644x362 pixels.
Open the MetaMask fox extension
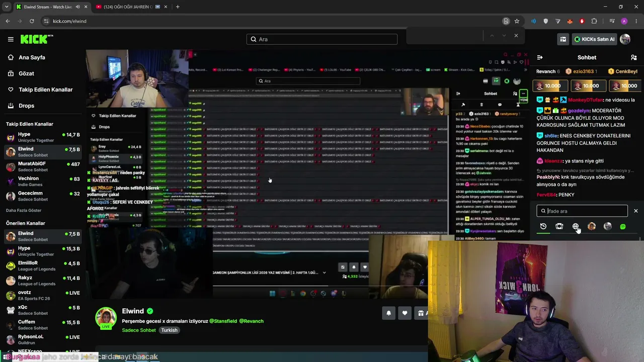tap(570, 21)
